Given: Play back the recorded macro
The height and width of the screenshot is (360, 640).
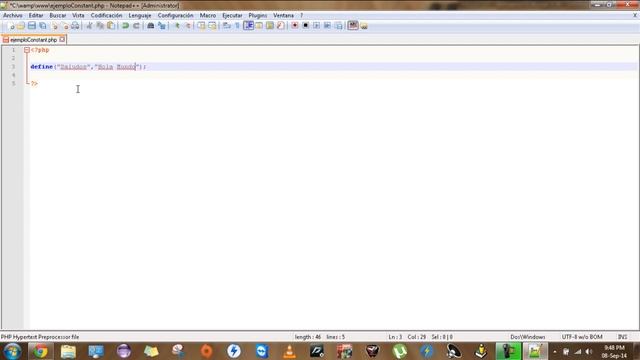Looking at the screenshot, I should click(316, 26).
